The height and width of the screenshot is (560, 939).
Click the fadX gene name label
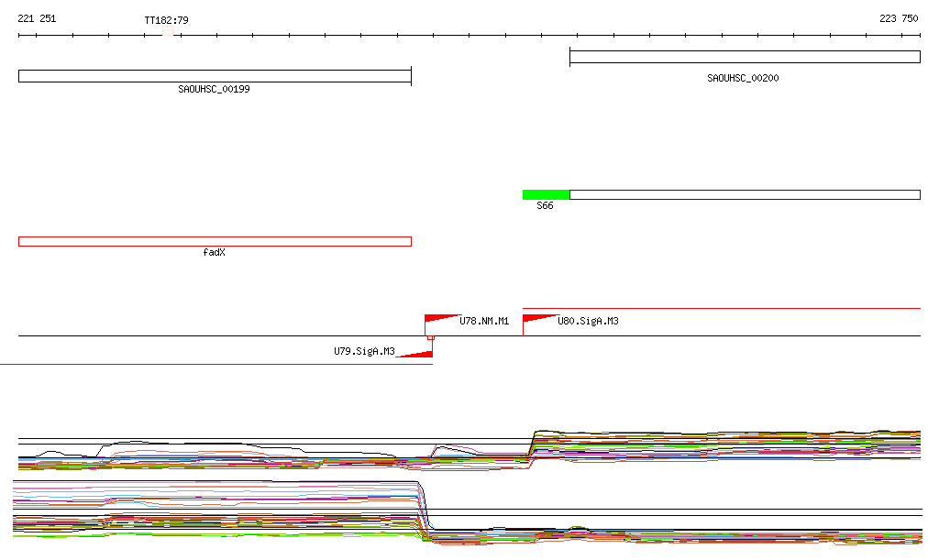(x=214, y=252)
